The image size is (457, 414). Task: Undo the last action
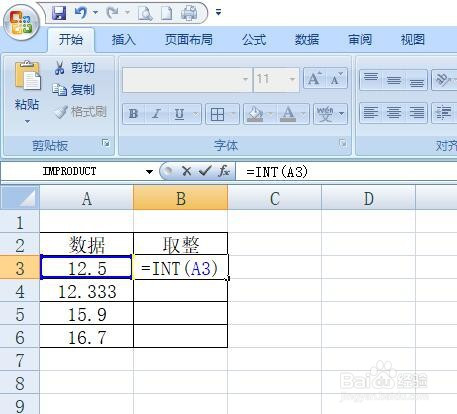(81, 13)
